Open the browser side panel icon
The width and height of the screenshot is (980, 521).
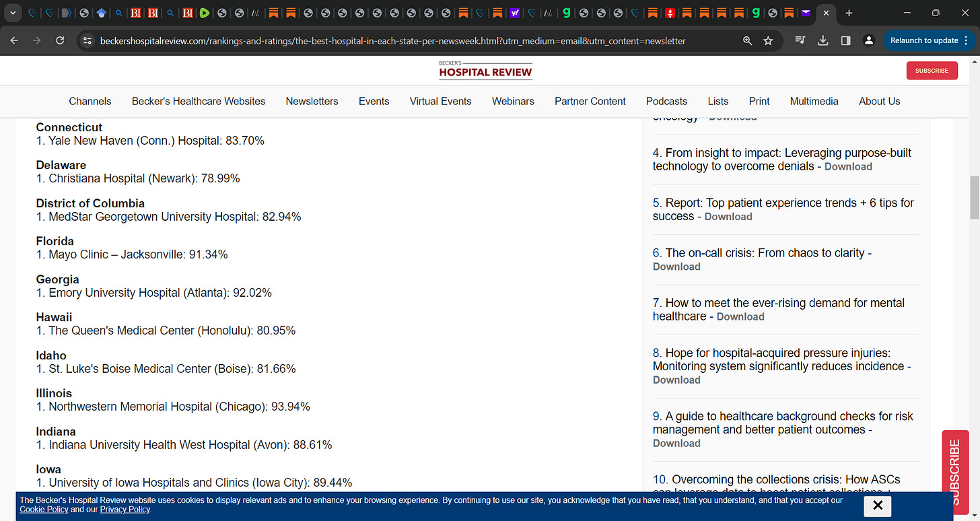[x=845, y=40]
